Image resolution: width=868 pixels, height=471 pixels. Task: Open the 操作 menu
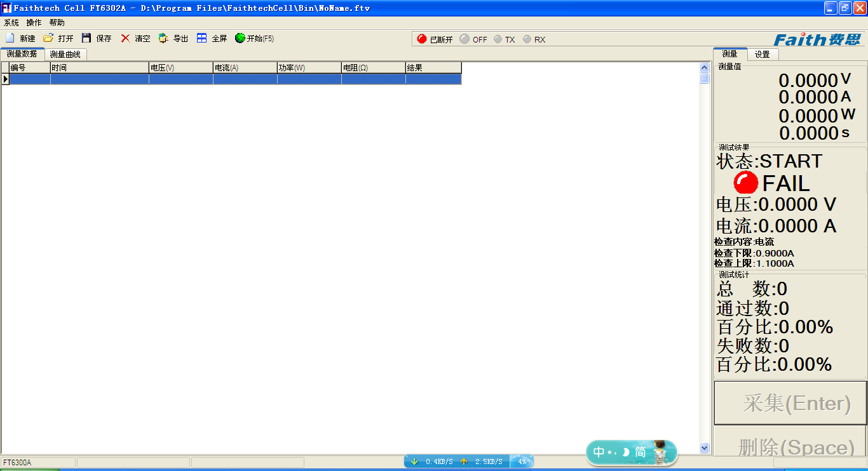[34, 22]
